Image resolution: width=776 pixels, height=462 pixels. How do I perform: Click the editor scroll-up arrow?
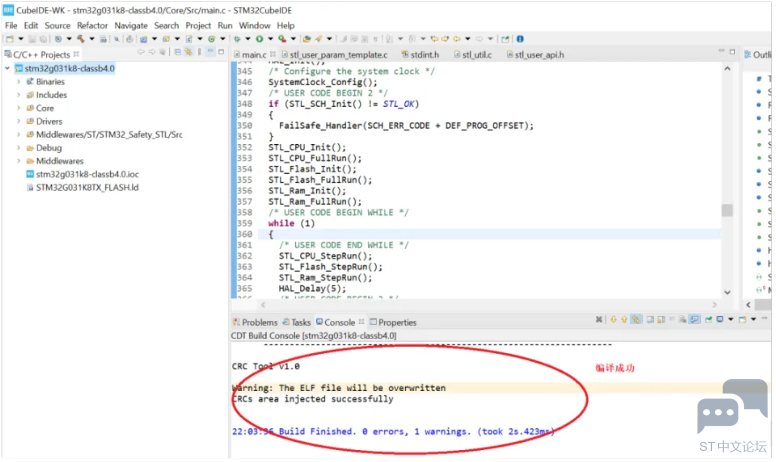click(x=728, y=69)
